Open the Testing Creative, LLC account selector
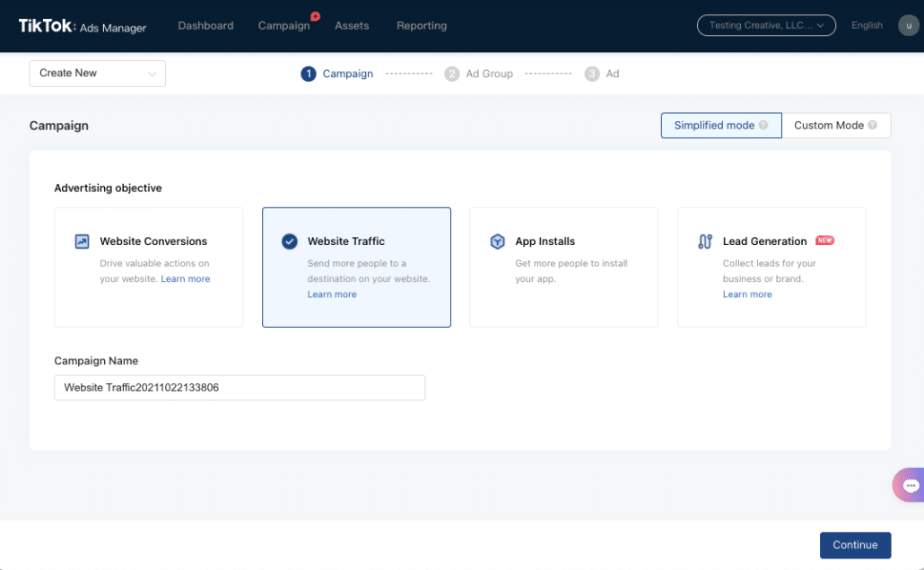Screen dimensions: 924x570 point(766,25)
